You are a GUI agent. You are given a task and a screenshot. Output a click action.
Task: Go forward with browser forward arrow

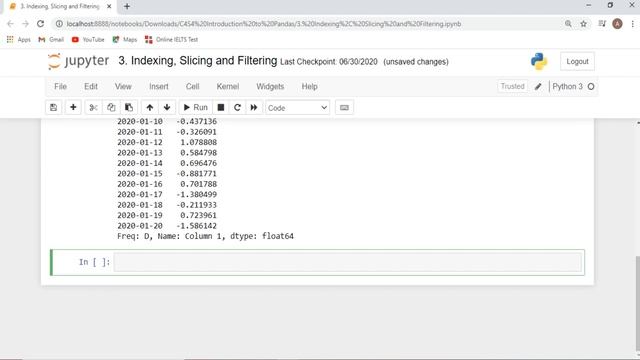click(x=25, y=24)
